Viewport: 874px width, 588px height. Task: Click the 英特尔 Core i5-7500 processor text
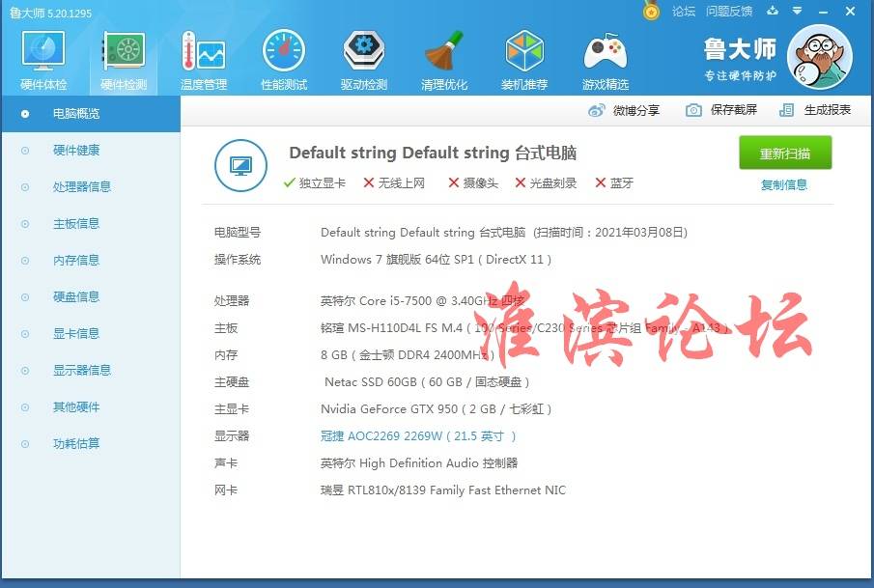(x=422, y=301)
